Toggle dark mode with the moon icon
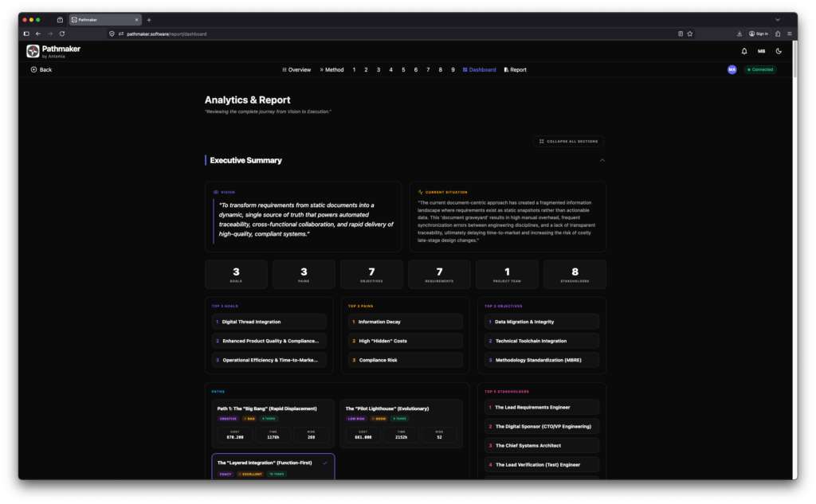 (x=779, y=51)
